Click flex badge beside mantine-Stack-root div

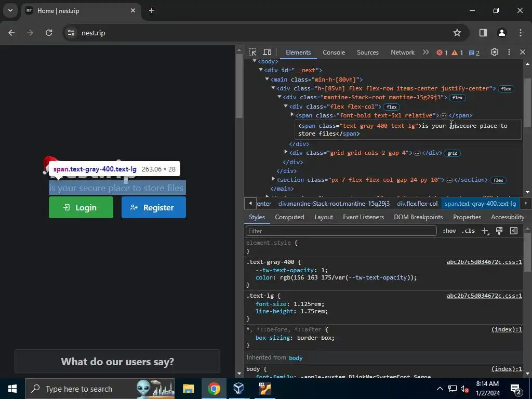coord(457,98)
